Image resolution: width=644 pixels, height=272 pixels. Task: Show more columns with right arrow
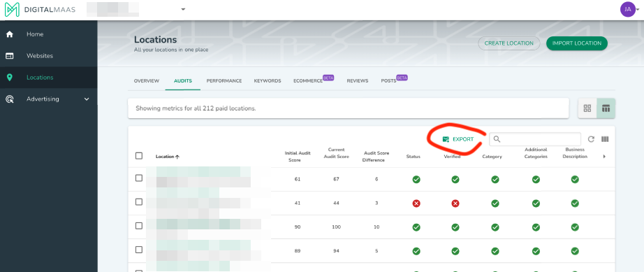(x=604, y=157)
